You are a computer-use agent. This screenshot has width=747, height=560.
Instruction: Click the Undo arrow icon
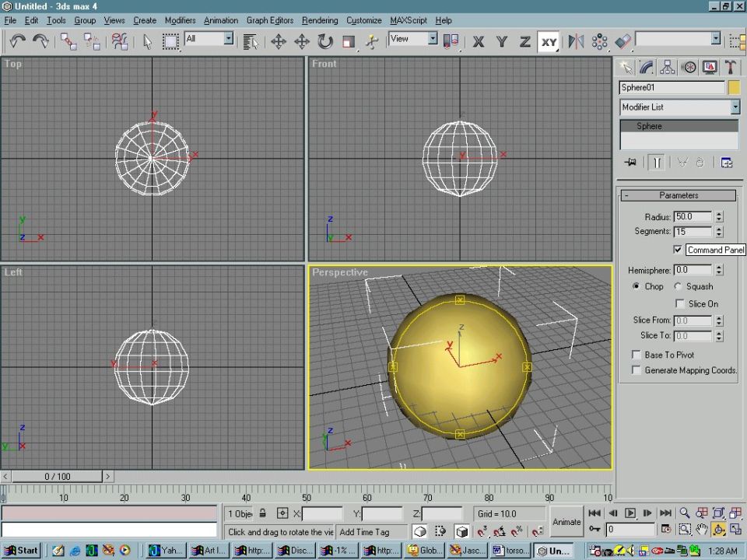point(18,41)
